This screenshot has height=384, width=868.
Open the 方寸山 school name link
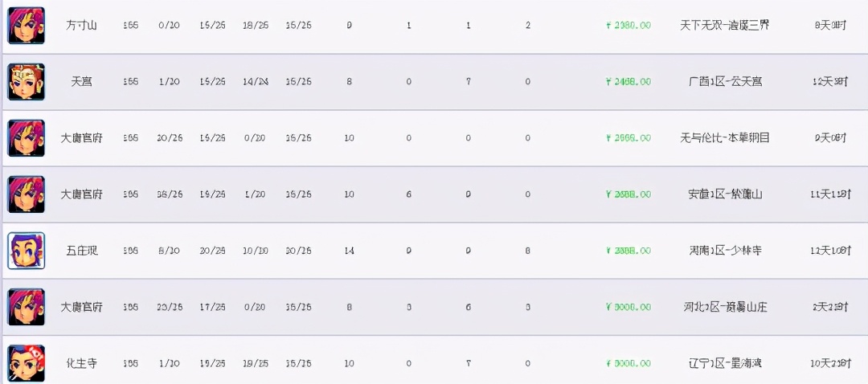click(x=81, y=26)
